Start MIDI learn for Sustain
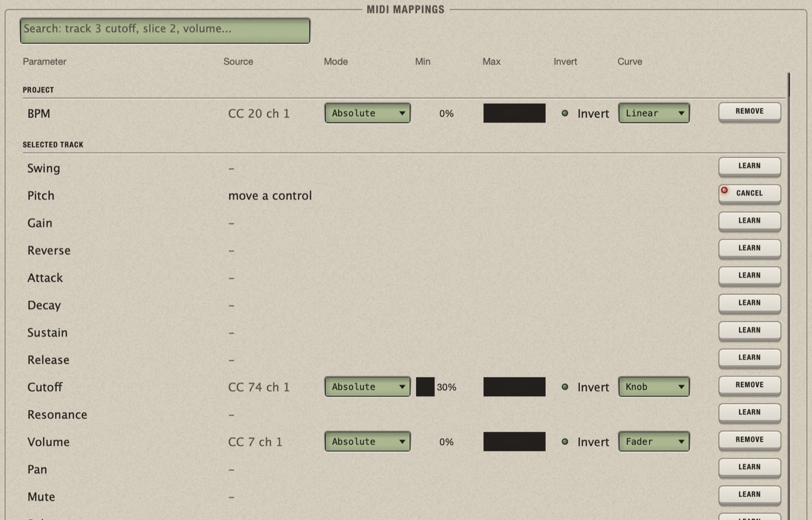This screenshot has width=812, height=520. (x=750, y=330)
